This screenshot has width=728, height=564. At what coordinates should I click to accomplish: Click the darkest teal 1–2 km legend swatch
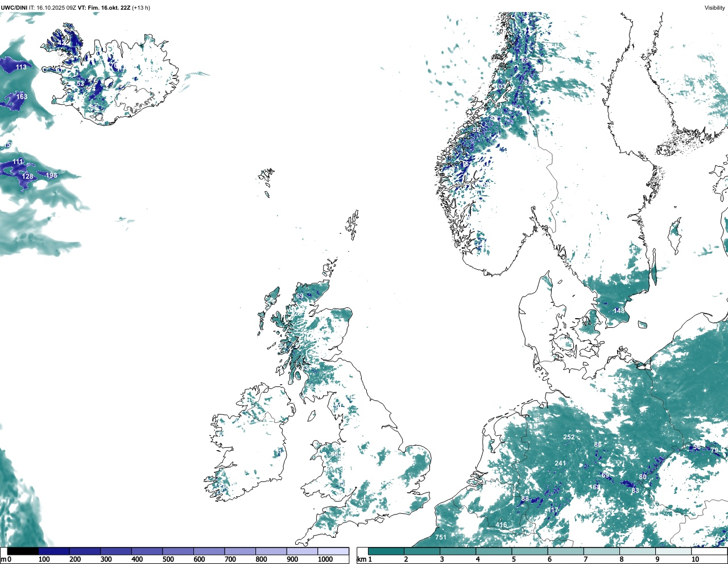[x=386, y=551]
